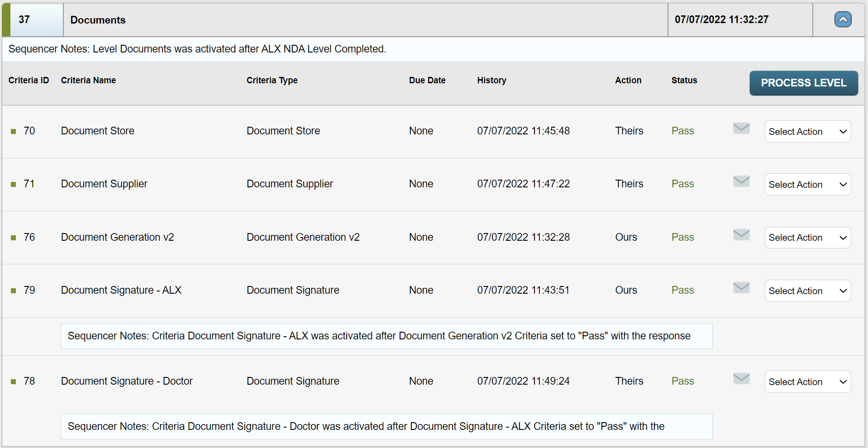Click Sequencer Notes about ALX NDA Level

pos(197,49)
